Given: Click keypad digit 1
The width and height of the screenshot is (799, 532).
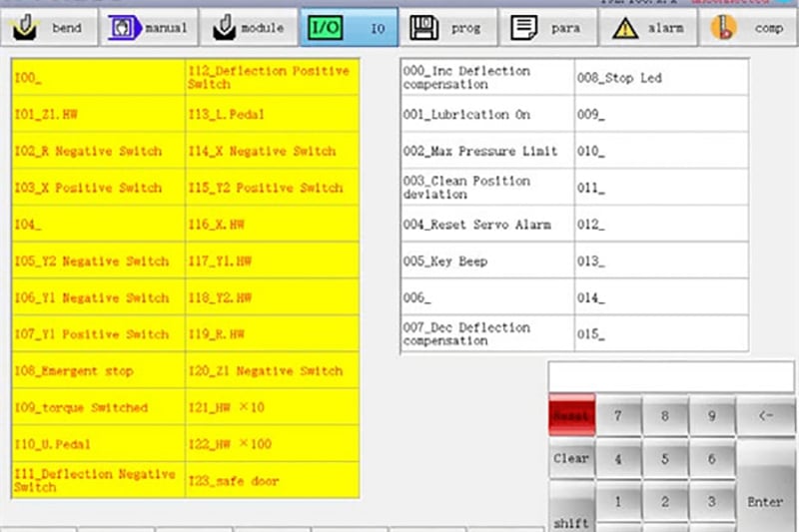Looking at the screenshot, I should click(618, 502).
